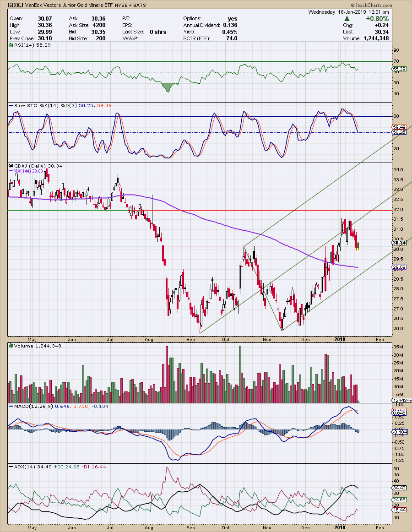Click the Yield value 0.45%
The image size is (412, 532).
pos(230,32)
